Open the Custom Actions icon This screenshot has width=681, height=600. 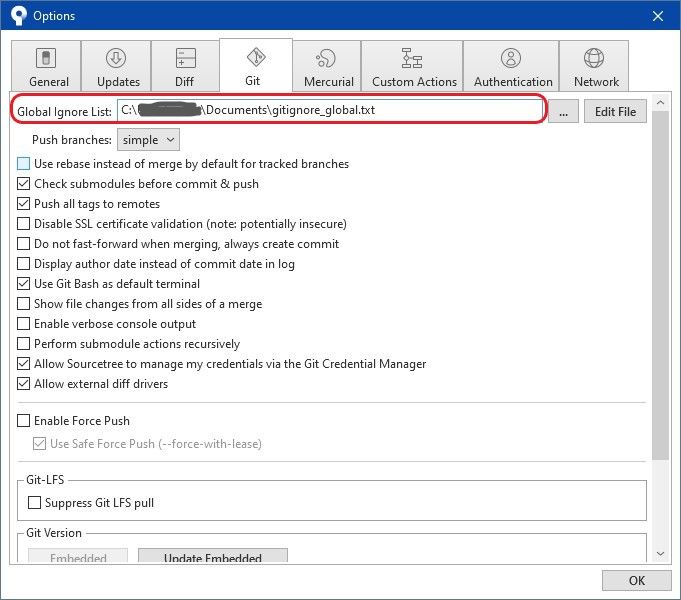pyautogui.click(x=412, y=58)
